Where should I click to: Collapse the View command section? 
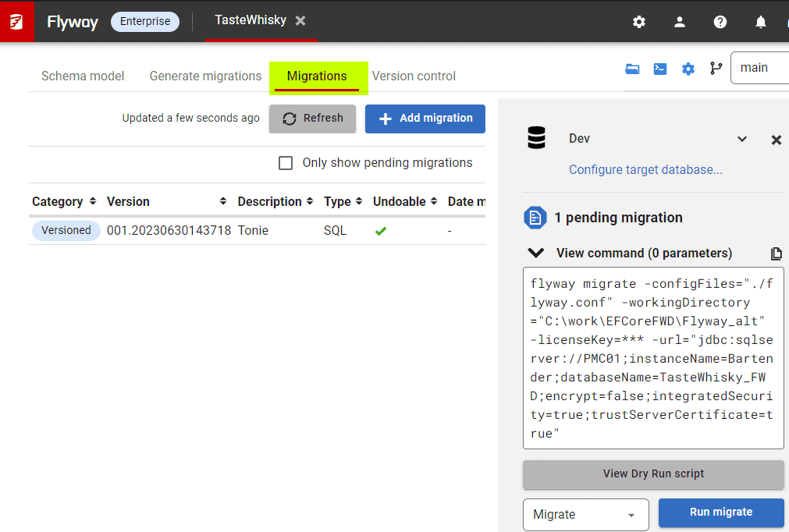(x=536, y=253)
